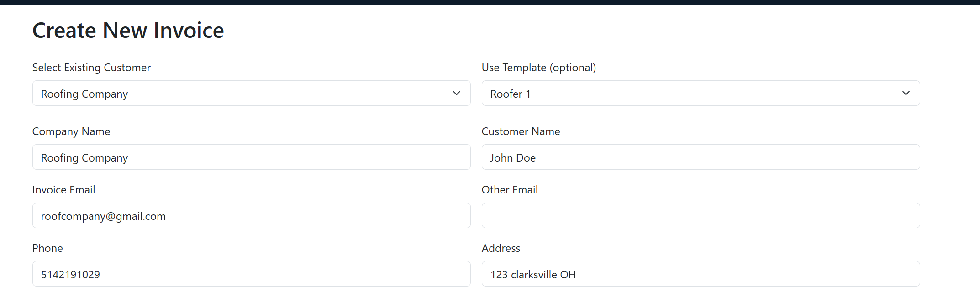Click the "Address" field label
The height and width of the screenshot is (303, 980).
[501, 248]
